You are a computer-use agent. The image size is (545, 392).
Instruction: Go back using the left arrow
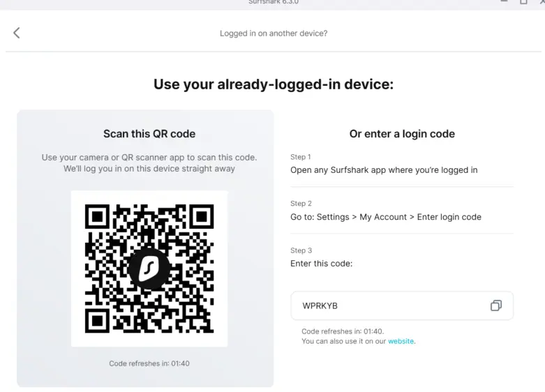[x=16, y=33]
